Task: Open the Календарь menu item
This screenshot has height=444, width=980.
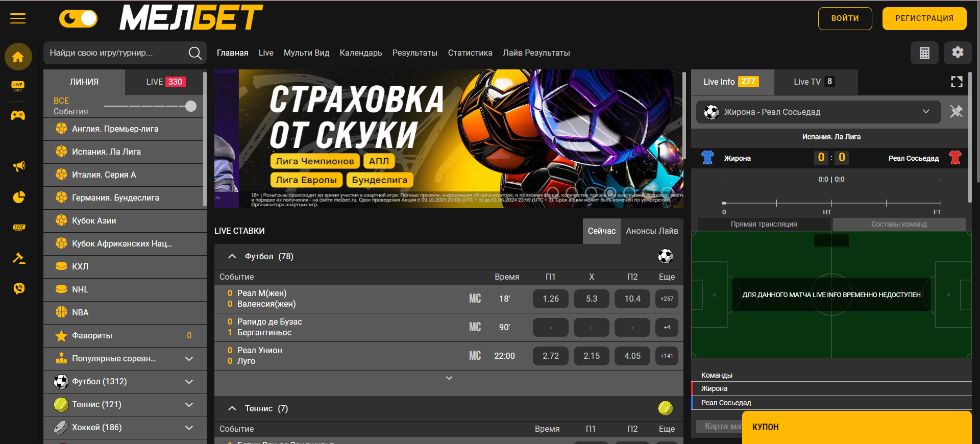Action: [360, 53]
